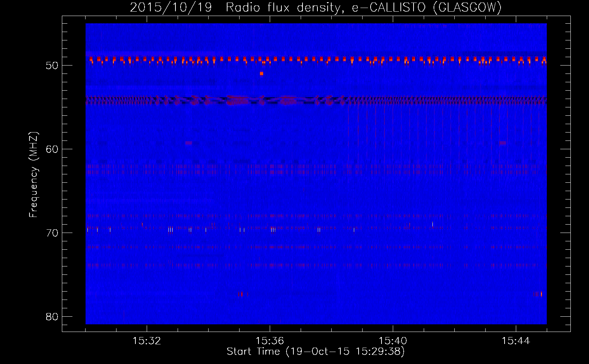Click the "70" frequency tick label
This screenshot has width=589, height=364.
(x=52, y=233)
